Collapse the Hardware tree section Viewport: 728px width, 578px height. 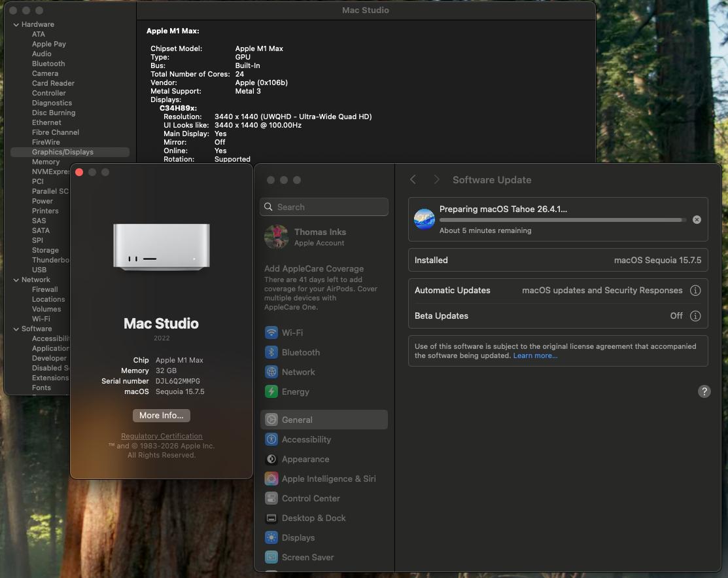[16, 25]
